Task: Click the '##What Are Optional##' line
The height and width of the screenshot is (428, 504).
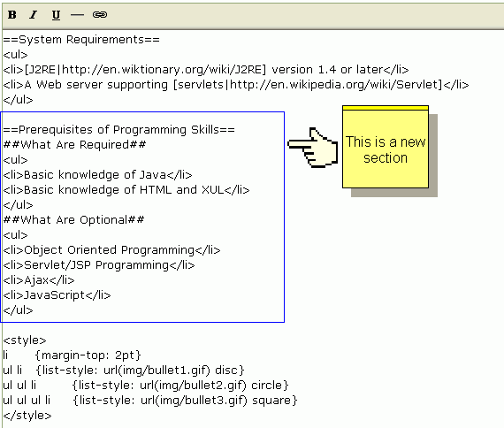Action: (73, 220)
